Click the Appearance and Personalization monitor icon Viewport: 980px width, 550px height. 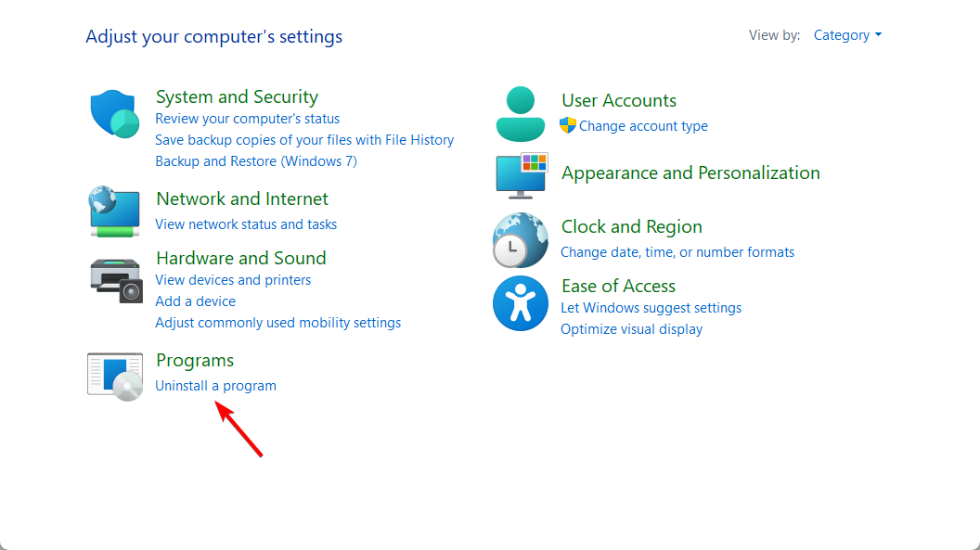[521, 175]
